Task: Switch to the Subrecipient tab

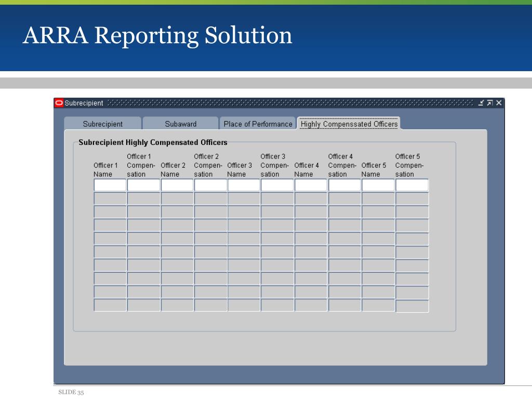Action: coord(102,124)
